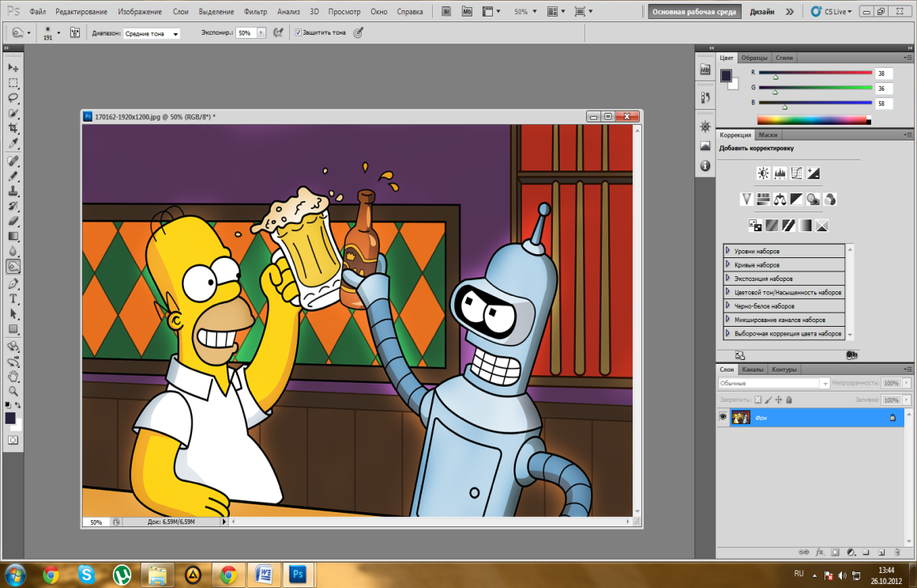Delete layer with trash icon
The image size is (917, 588).
tap(896, 552)
